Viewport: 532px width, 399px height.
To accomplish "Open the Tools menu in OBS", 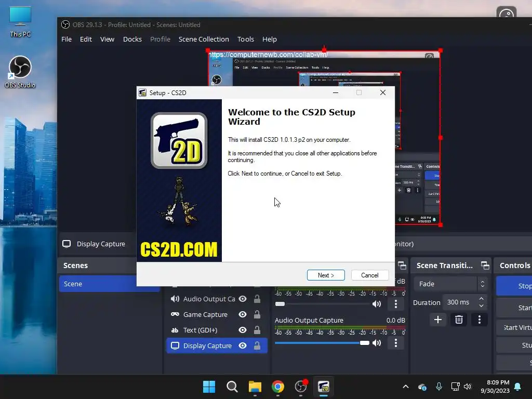I will coord(246,39).
